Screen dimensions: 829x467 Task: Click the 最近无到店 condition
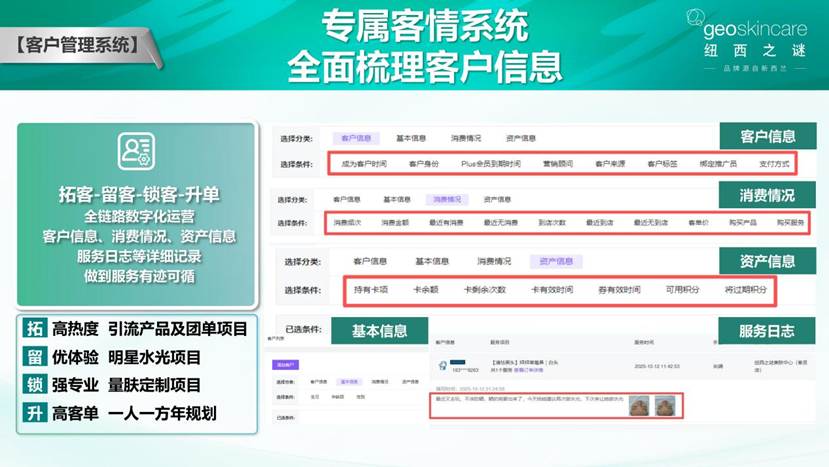(651, 223)
